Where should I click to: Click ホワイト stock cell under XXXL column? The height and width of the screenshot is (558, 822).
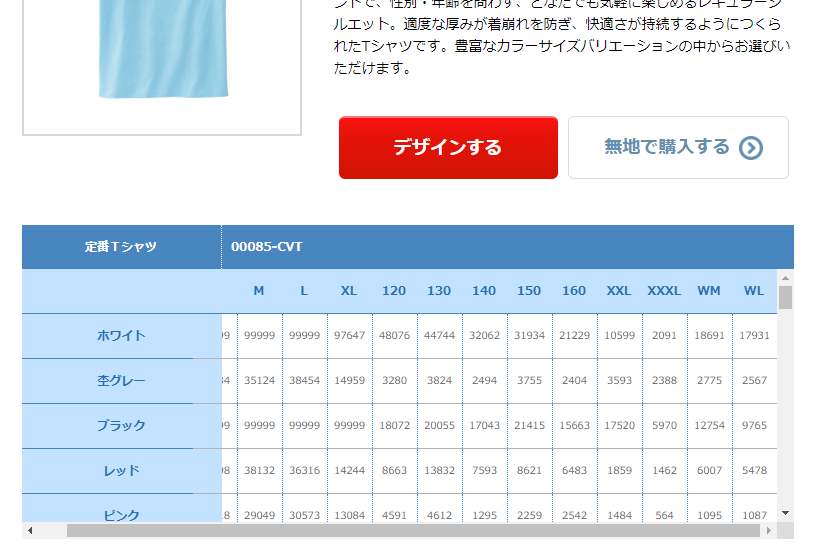[664, 336]
